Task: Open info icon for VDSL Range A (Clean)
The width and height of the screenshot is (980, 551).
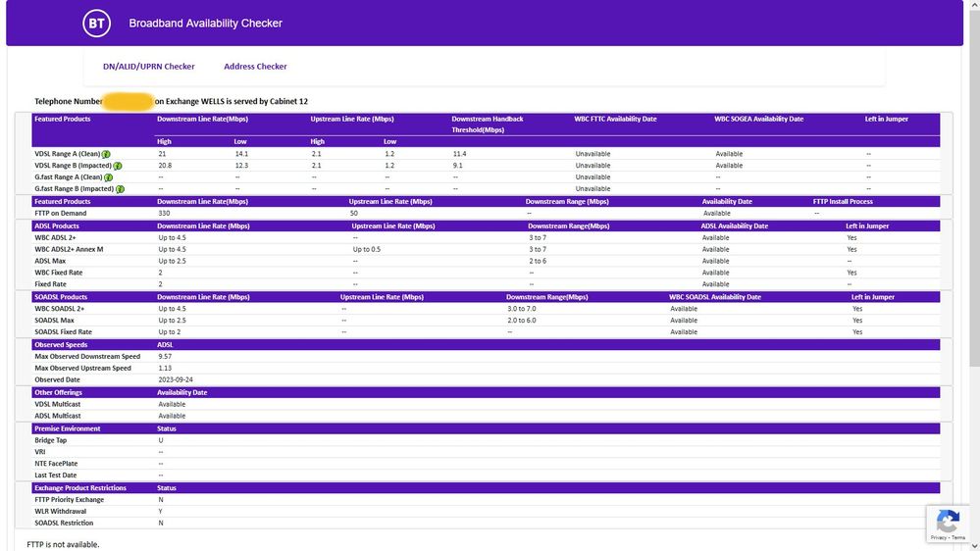Action: (x=106, y=154)
